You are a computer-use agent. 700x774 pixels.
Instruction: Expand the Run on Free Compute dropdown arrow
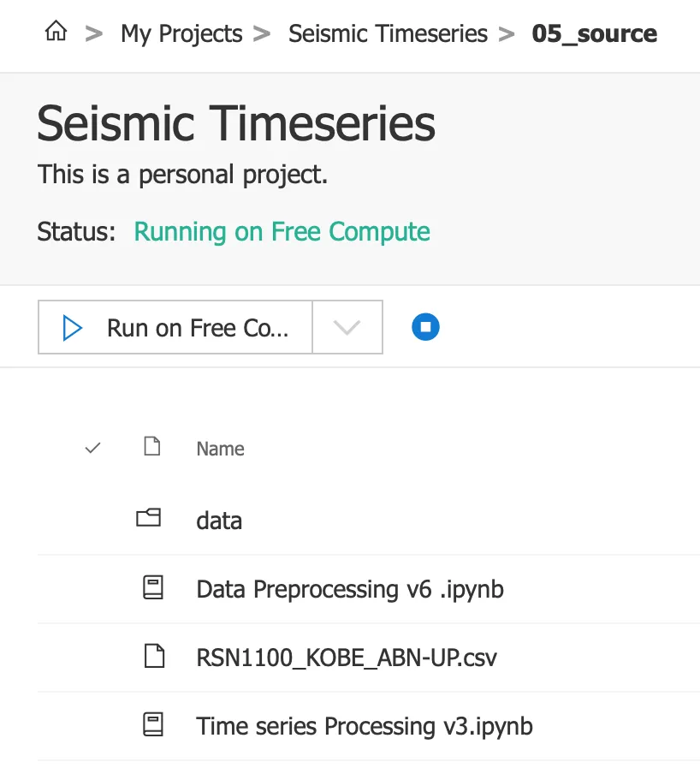coord(347,328)
